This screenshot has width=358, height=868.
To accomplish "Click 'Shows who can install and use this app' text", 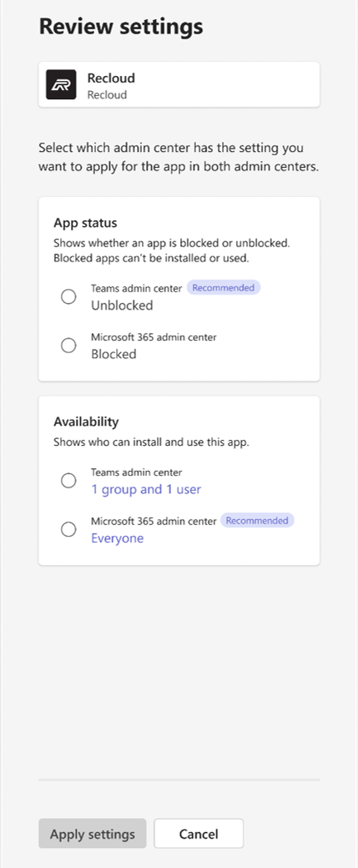I will click(151, 442).
